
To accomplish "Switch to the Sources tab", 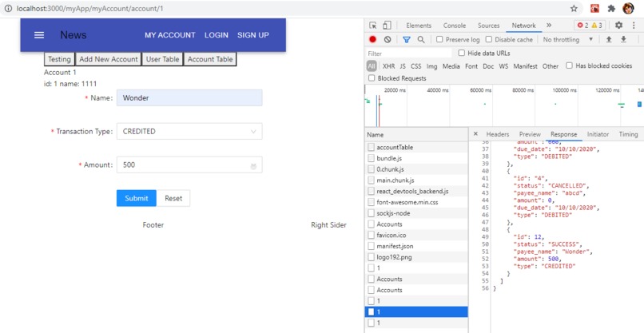I will click(488, 26).
